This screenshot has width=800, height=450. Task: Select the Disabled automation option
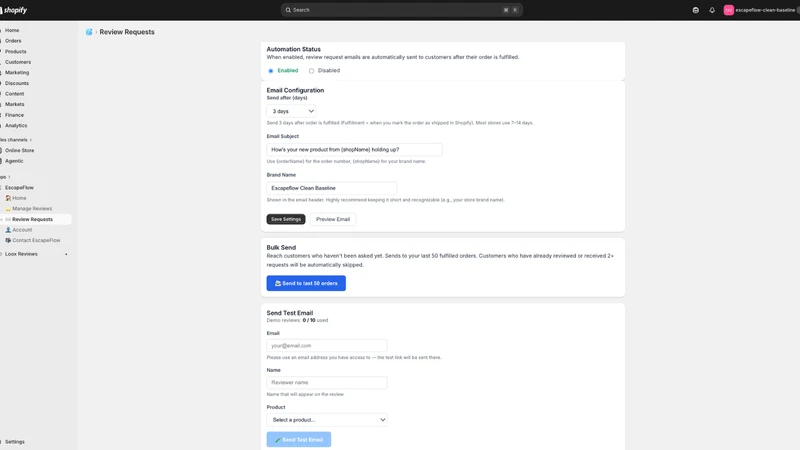tap(311, 71)
